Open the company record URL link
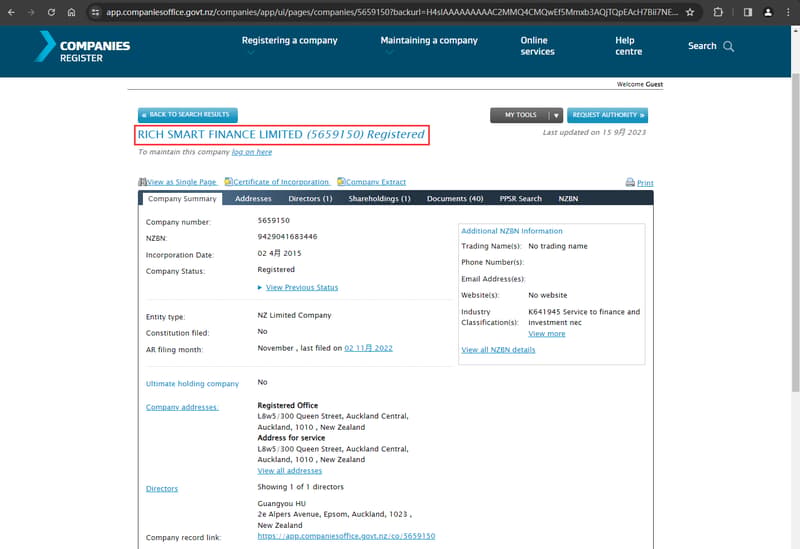This screenshot has width=800, height=549. click(x=346, y=536)
